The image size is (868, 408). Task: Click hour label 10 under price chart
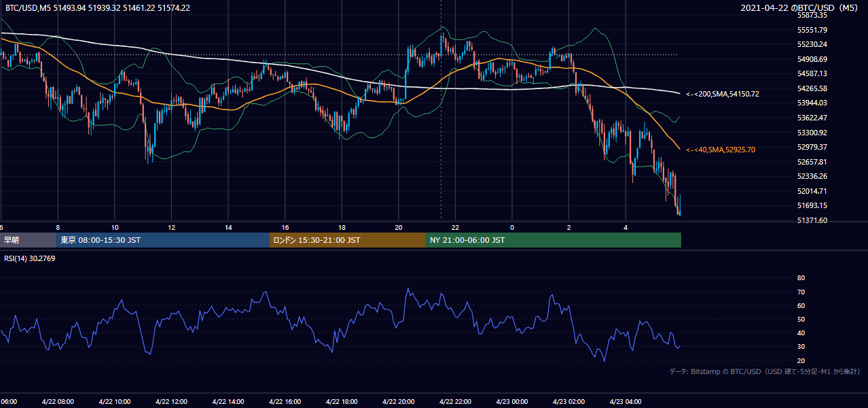tap(115, 227)
